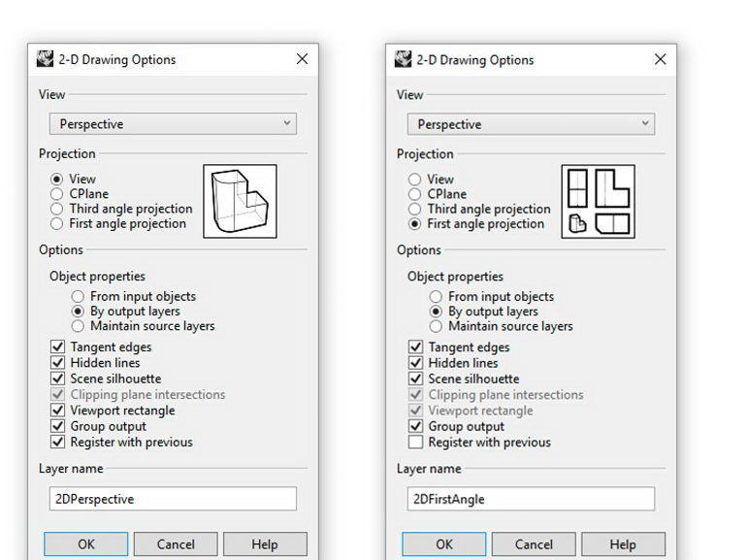The width and height of the screenshot is (747, 560).
Task: Click the Rhino icon in right dialog title bar
Action: click(x=404, y=59)
